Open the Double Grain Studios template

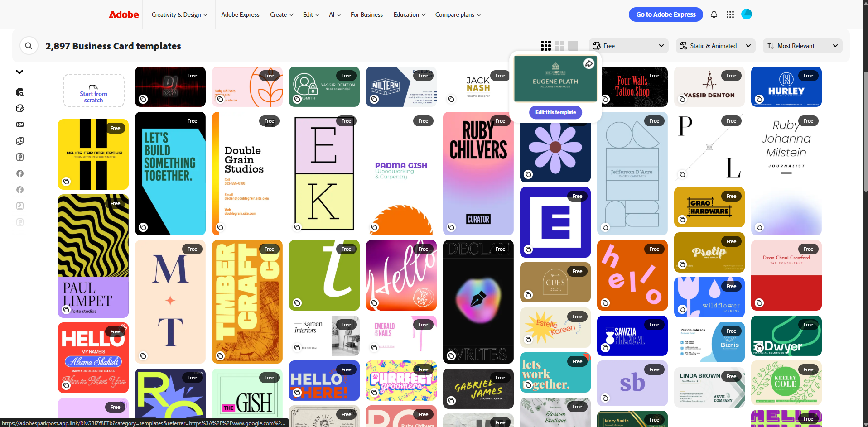(x=247, y=174)
